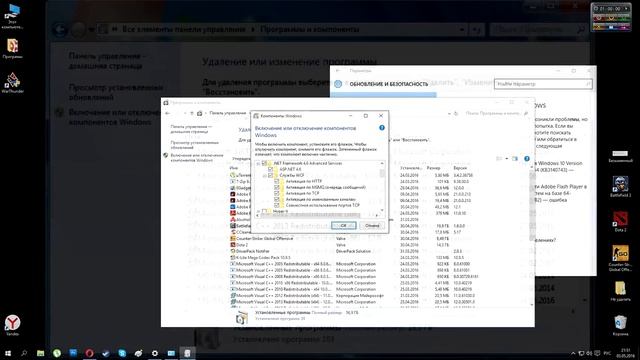This screenshot has height=360, width=640.
Task: Click the taskbar clock
Action: (x=625, y=353)
